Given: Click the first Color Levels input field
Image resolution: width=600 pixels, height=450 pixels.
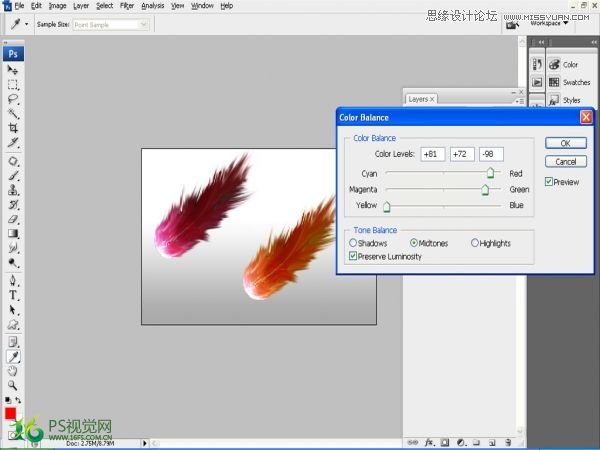Looking at the screenshot, I should tap(433, 154).
